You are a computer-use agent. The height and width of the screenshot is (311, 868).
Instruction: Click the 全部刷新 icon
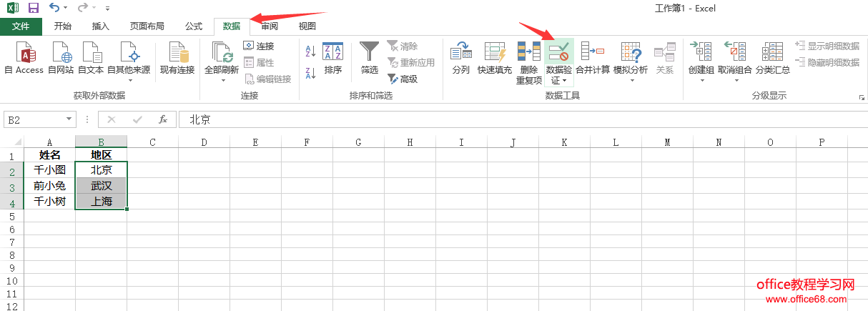click(222, 53)
